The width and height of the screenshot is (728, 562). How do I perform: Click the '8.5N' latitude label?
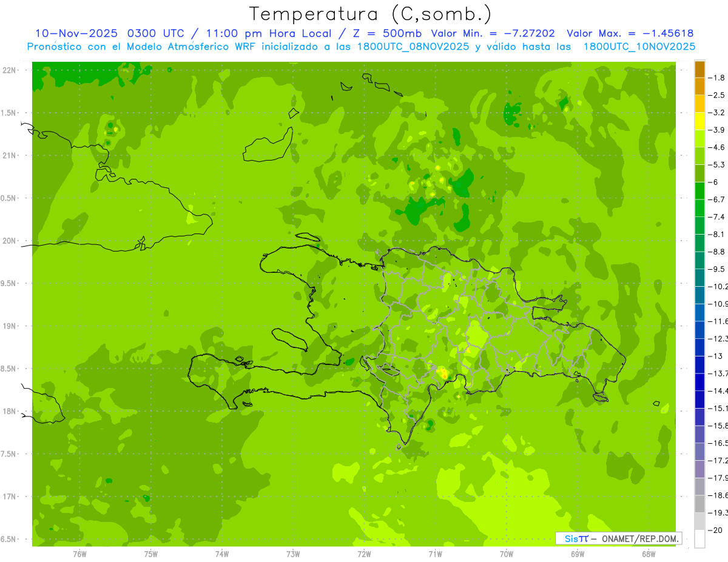tap(8, 369)
